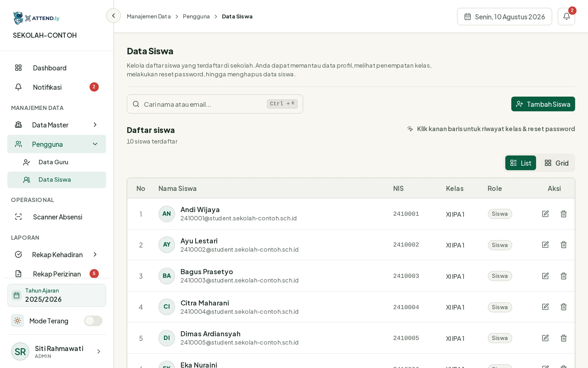This screenshot has width=588, height=368.
Task: Delete Citra Maharani using trash icon
Action: (563, 307)
